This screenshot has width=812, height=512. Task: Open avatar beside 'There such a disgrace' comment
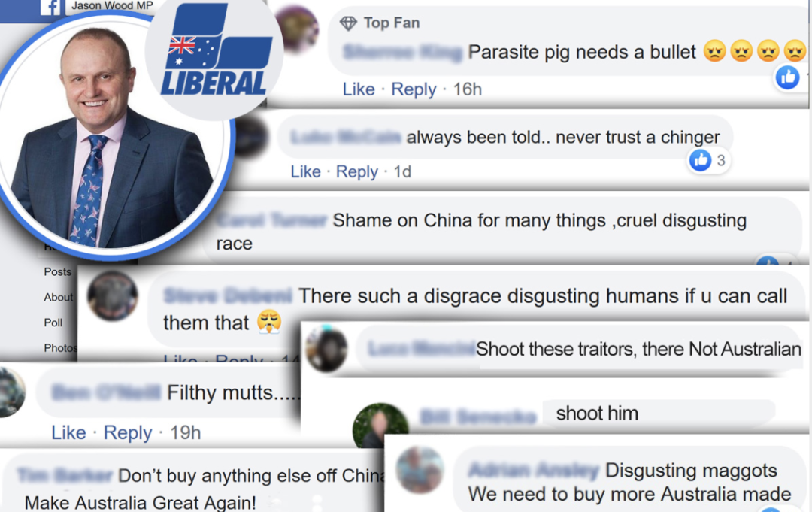tap(112, 295)
